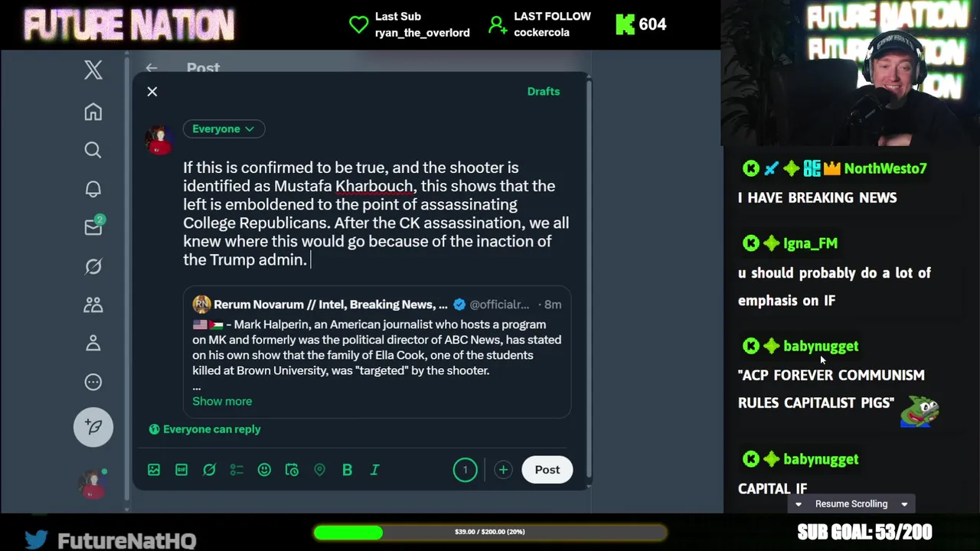Open the Search icon in sidebar
This screenshot has width=980, height=551.
93,150
